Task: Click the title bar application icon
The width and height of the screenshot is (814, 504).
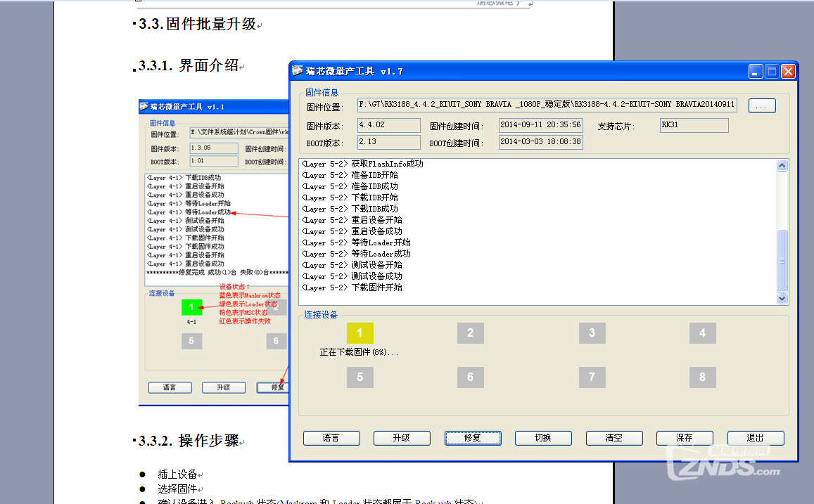Action: [298, 71]
